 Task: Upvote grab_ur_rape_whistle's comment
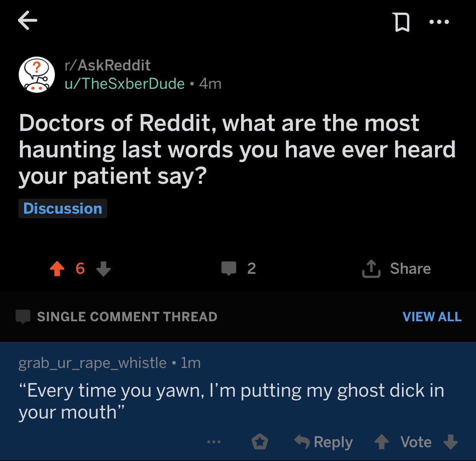click(382, 441)
